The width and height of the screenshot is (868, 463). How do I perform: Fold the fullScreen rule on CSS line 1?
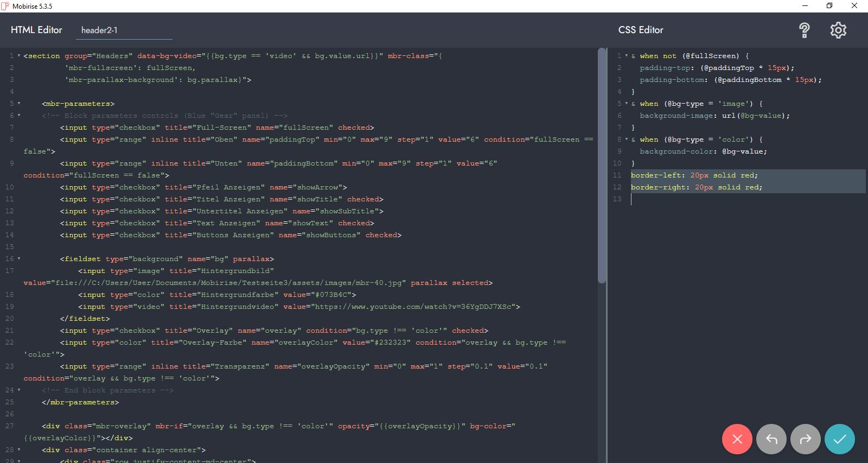[x=627, y=56]
